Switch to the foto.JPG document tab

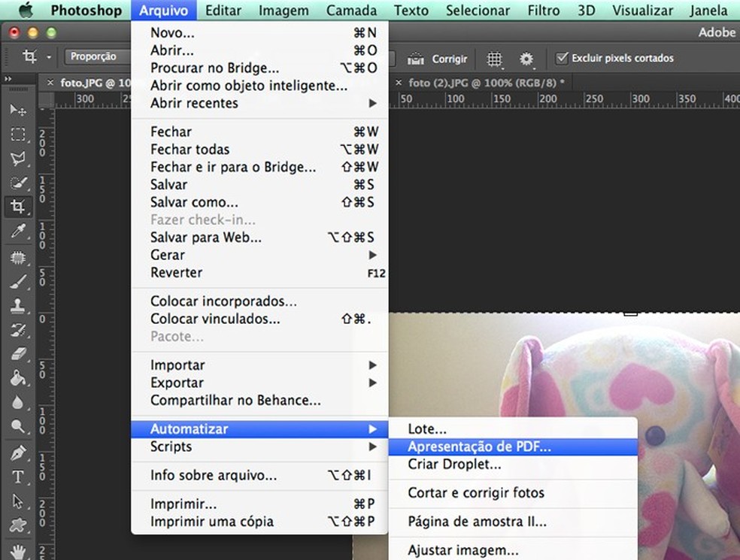point(95,83)
